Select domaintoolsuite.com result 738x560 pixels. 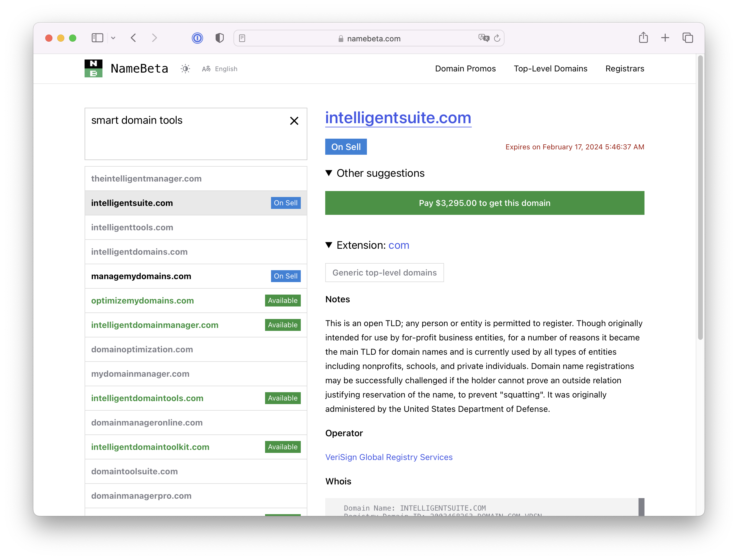click(196, 471)
